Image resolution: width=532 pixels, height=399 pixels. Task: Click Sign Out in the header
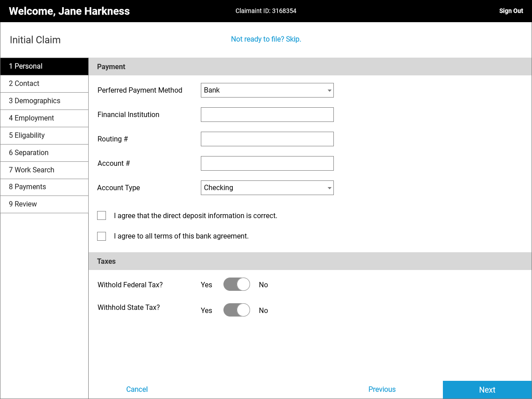coord(511,11)
